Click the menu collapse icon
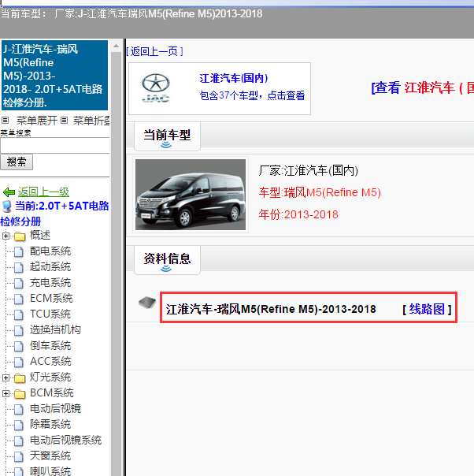Image resolution: width=474 pixels, height=476 pixels. point(64,121)
